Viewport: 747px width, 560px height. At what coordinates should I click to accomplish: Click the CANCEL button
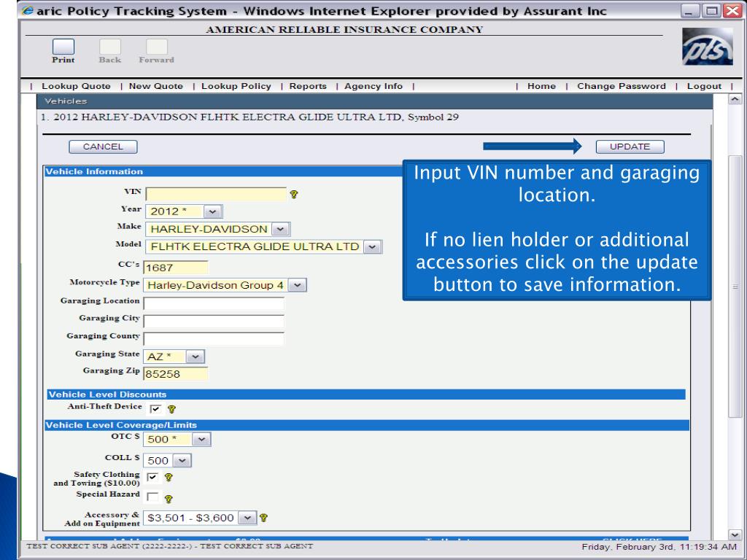pos(103,147)
